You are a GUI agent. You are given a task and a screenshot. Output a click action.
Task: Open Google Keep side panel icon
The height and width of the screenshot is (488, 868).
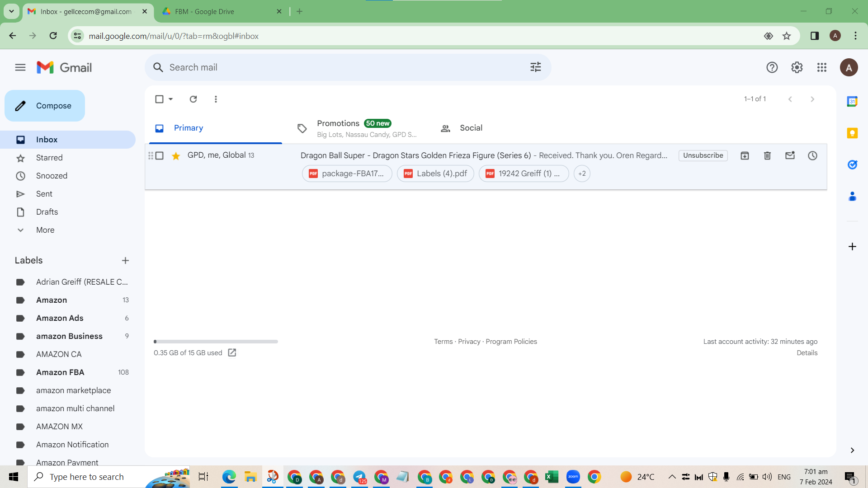pos(852,133)
